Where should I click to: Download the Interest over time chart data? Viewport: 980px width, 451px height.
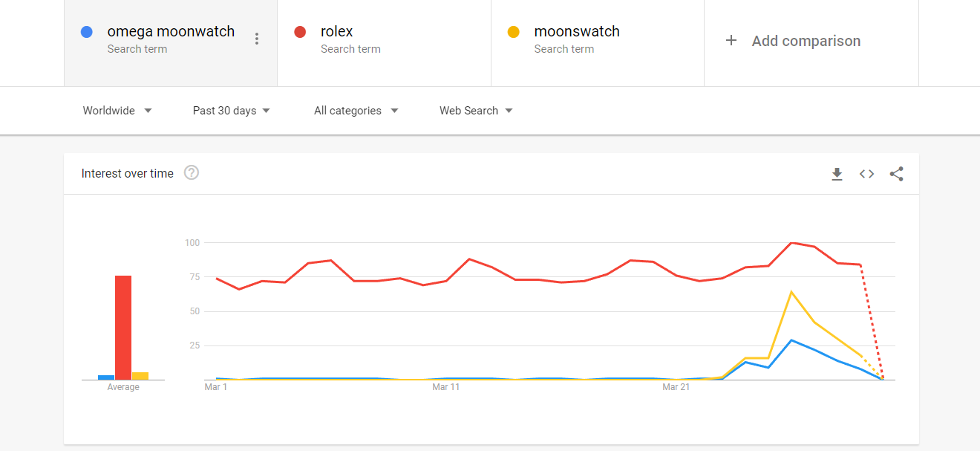point(837,174)
